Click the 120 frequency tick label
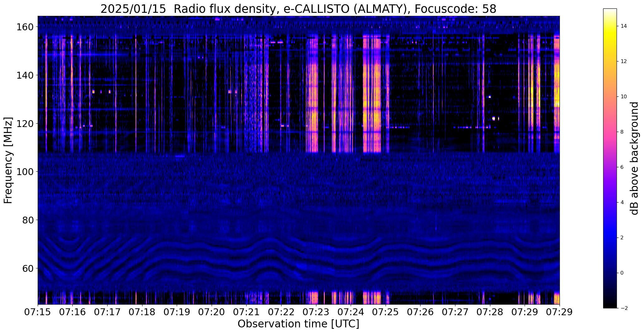 (x=25, y=124)
